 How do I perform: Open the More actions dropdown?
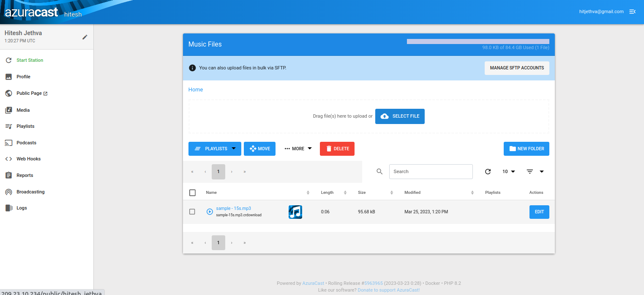pos(298,149)
